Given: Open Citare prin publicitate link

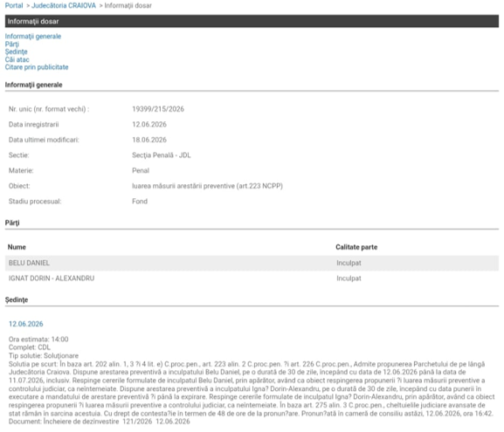Looking at the screenshot, I should (37, 67).
